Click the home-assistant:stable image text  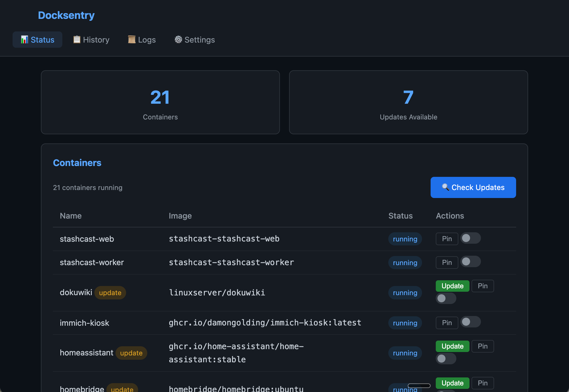click(236, 353)
